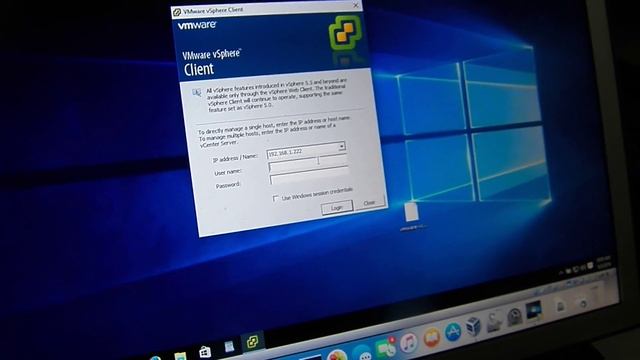The width and height of the screenshot is (640, 360).
Task: Open the Trash in the macOS dock
Action: (x=583, y=303)
